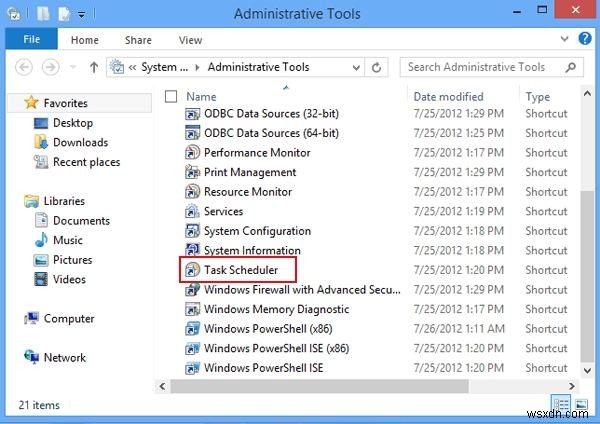Open the File menu tab
The height and width of the screenshot is (424, 600).
(32, 41)
